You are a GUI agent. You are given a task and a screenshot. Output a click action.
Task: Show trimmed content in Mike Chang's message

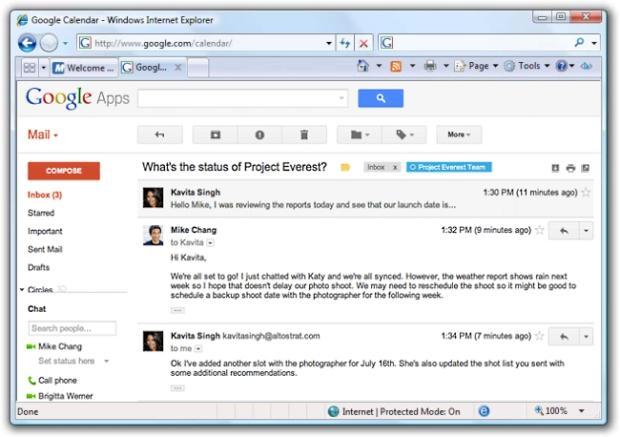tap(178, 310)
